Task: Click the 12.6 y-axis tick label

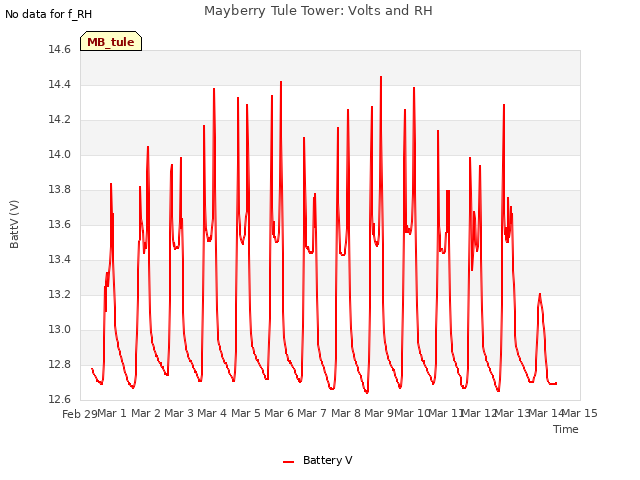Action: pyautogui.click(x=60, y=400)
